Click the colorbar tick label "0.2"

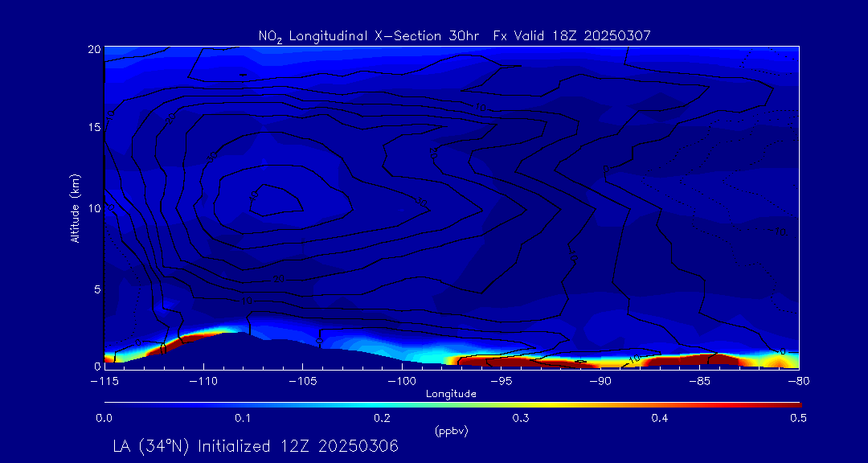click(x=382, y=419)
